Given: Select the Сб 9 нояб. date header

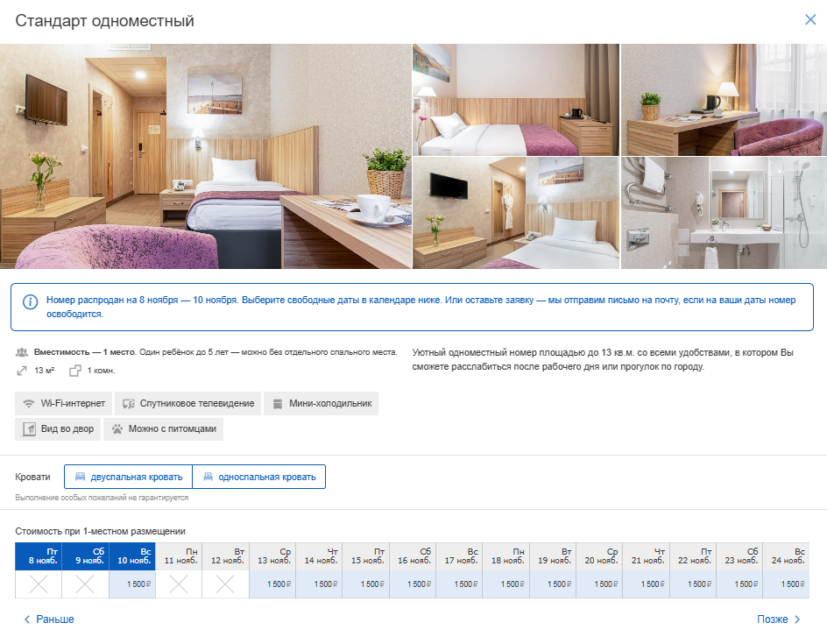Looking at the screenshot, I should pyautogui.click(x=86, y=556).
